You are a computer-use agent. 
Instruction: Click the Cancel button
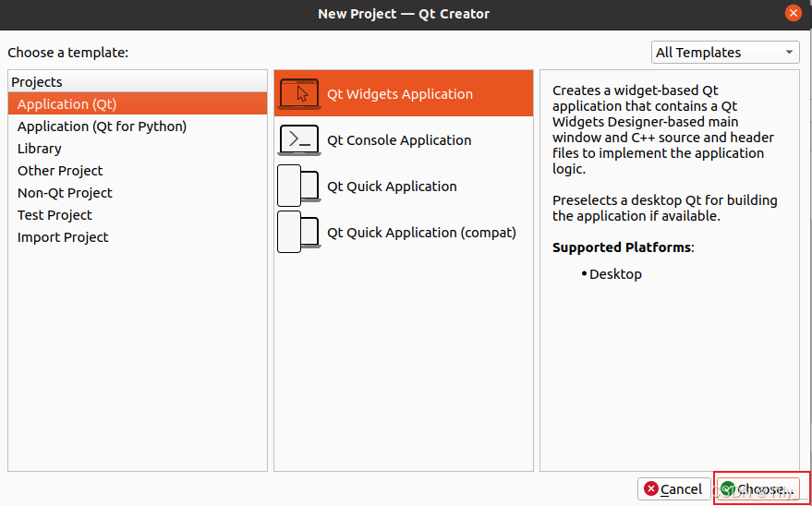(673, 489)
